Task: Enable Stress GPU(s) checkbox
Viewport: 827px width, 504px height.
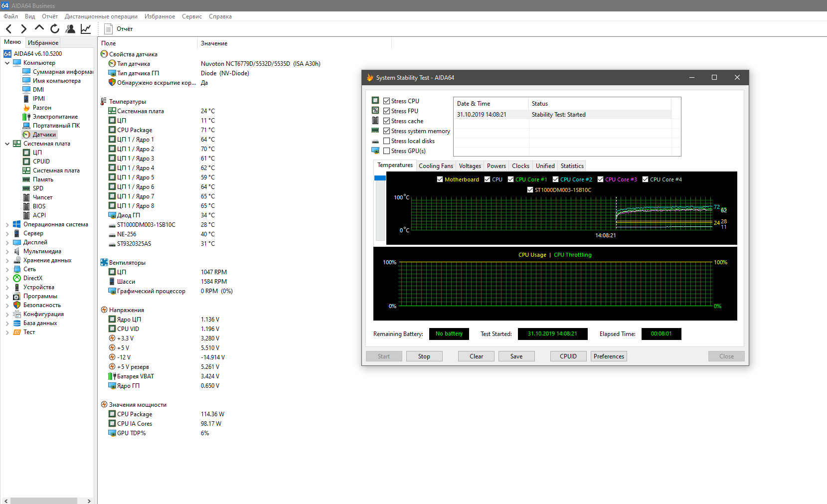Action: tap(386, 151)
